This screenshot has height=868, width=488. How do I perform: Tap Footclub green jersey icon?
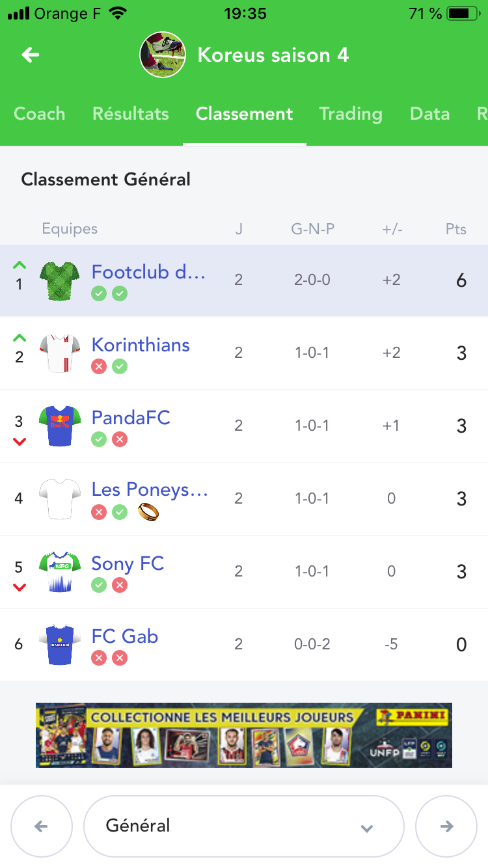(x=60, y=281)
